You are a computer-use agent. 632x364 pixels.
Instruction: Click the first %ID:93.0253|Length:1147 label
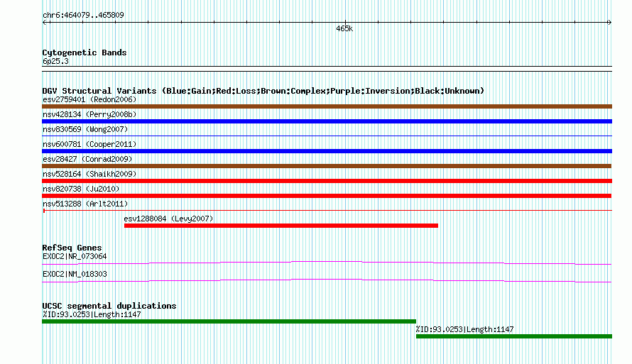[x=92, y=314]
